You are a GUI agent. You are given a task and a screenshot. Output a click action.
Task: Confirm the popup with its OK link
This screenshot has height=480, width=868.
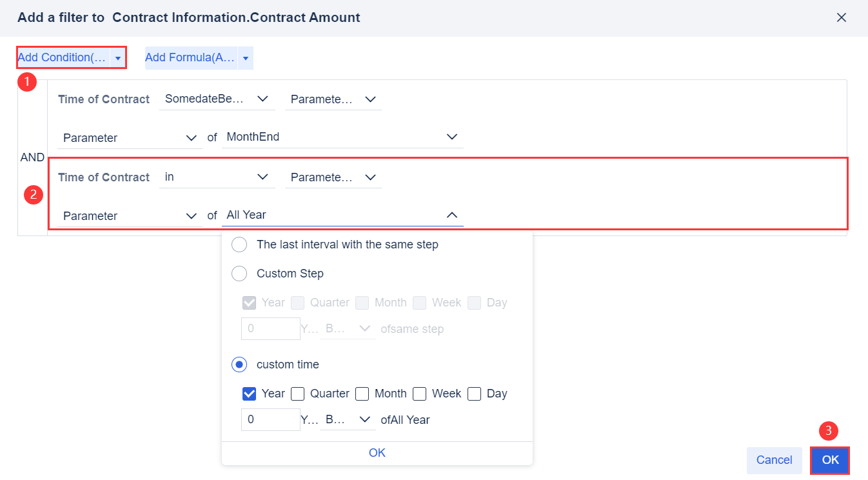(x=377, y=453)
